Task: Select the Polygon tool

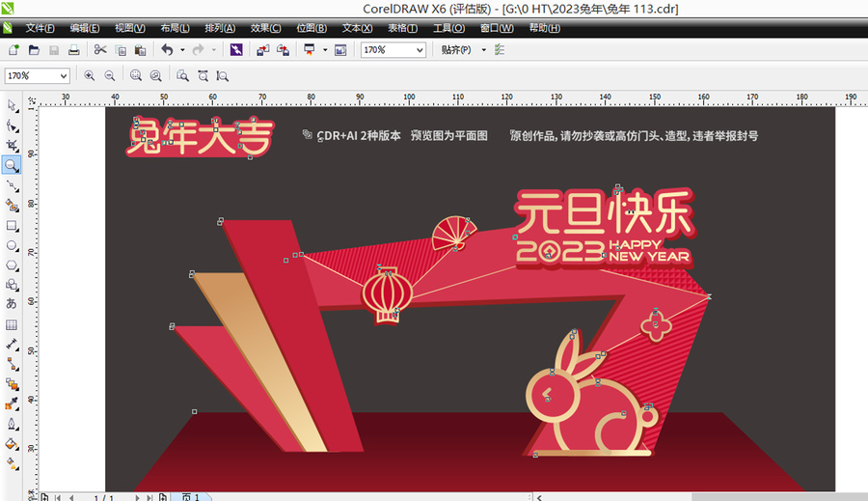Action: (12, 265)
